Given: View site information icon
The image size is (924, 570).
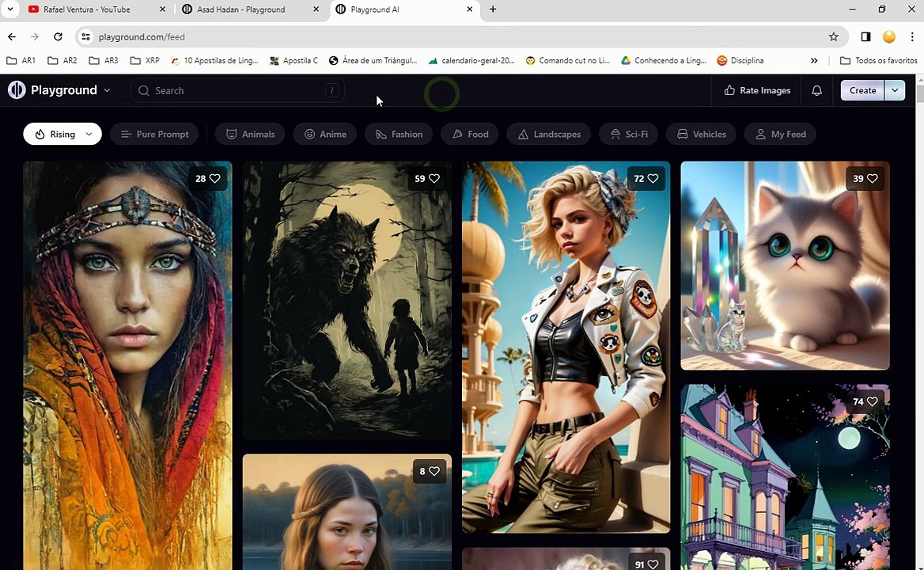Looking at the screenshot, I should [x=86, y=36].
